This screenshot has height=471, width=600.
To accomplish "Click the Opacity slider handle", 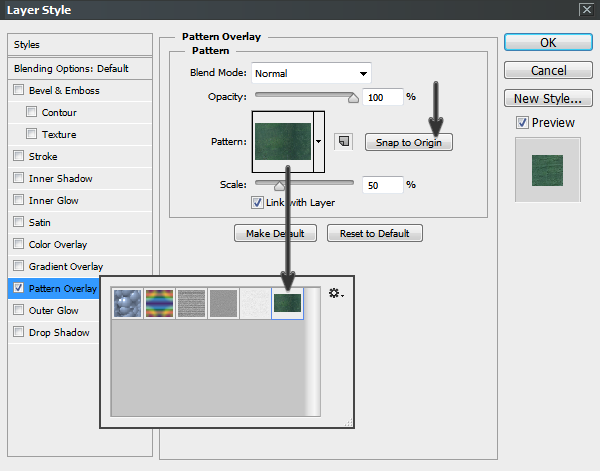I will pos(352,97).
